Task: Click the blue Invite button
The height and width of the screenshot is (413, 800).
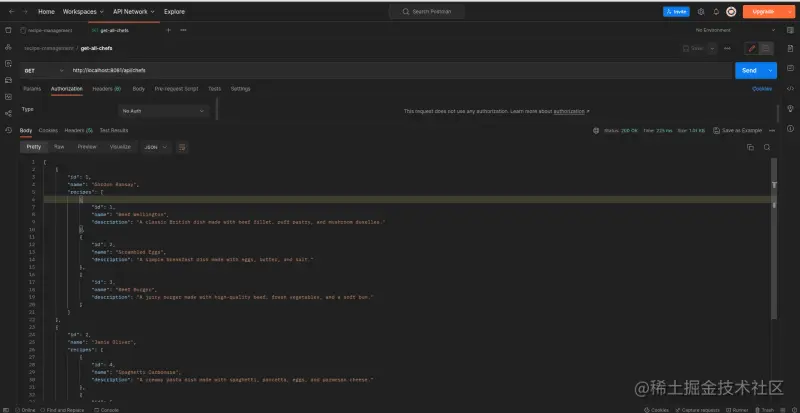Action: tap(676, 12)
